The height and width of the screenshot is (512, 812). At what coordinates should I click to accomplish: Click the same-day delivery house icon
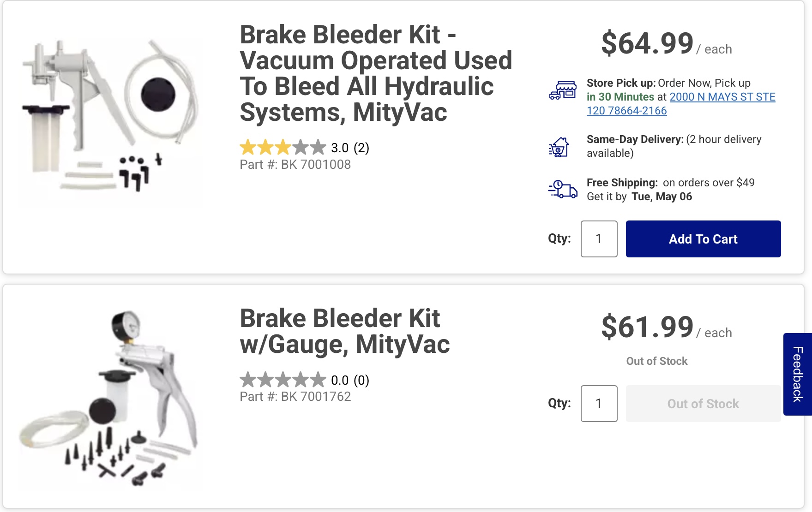click(559, 147)
